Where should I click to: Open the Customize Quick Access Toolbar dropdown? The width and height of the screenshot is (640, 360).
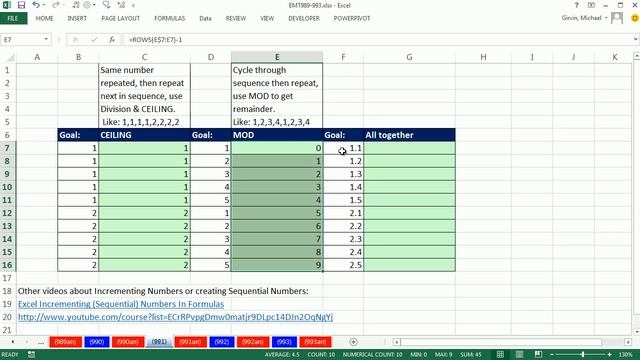[133, 5]
